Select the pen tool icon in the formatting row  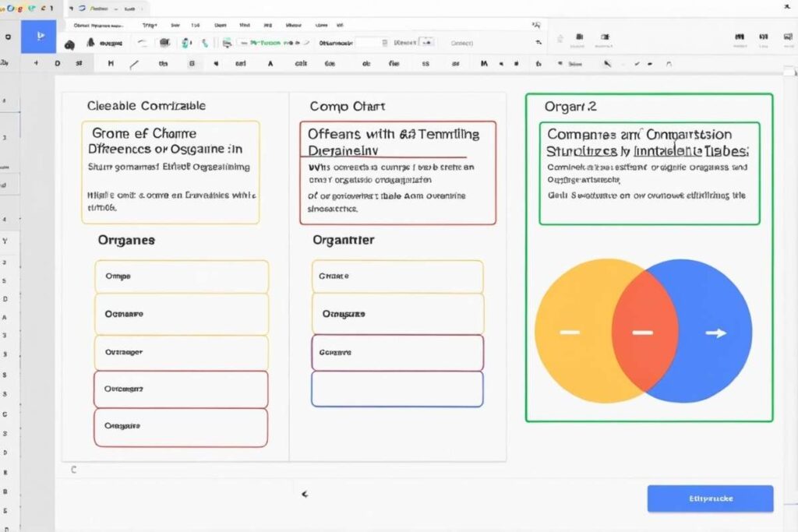[607, 64]
